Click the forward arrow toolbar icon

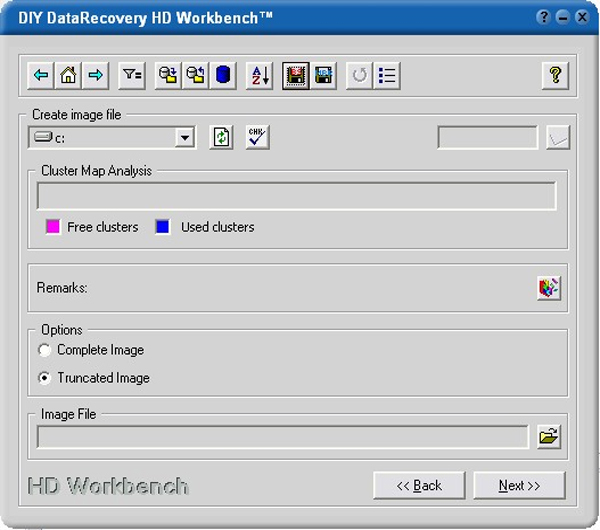point(96,75)
